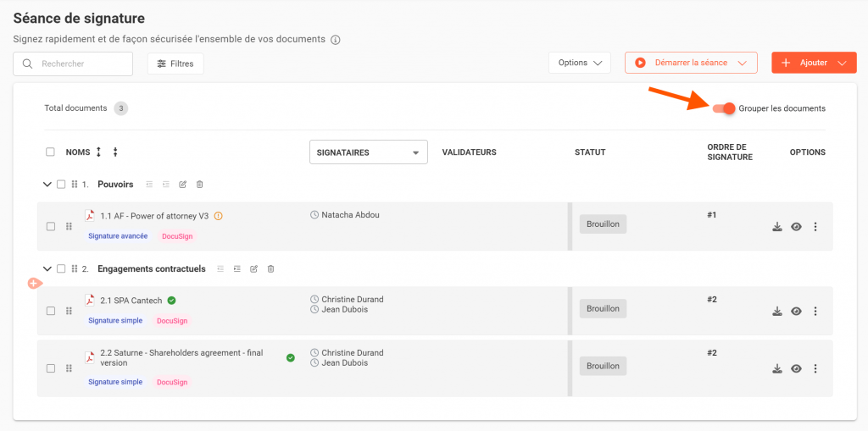868x431 pixels.
Task: Preview 2.2 Saturne agreement with eye icon
Action: click(x=796, y=368)
